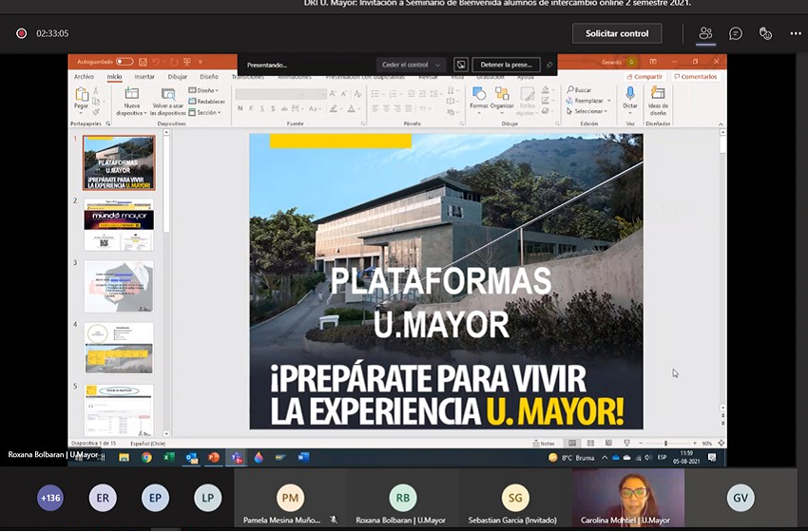The image size is (808, 532).
Task: Click the Comentarios button
Action: coord(696,77)
